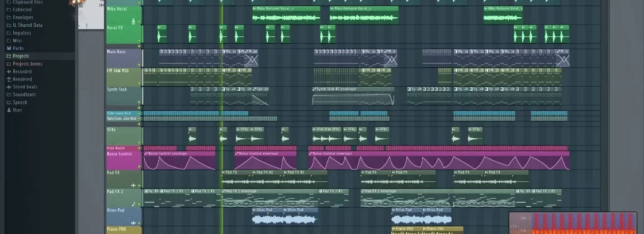The height and width of the screenshot is (234, 644).
Task: Expand the Impulses folder in browser
Action: 22,33
